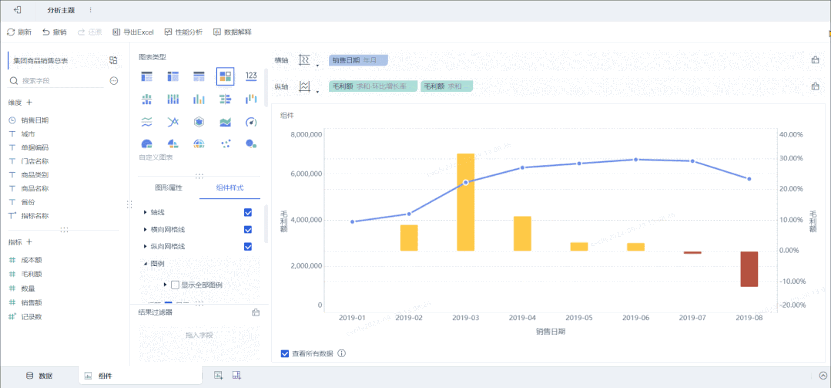Click the exit icon at top left
This screenshot has width=832, height=388.
pyautogui.click(x=18, y=10)
